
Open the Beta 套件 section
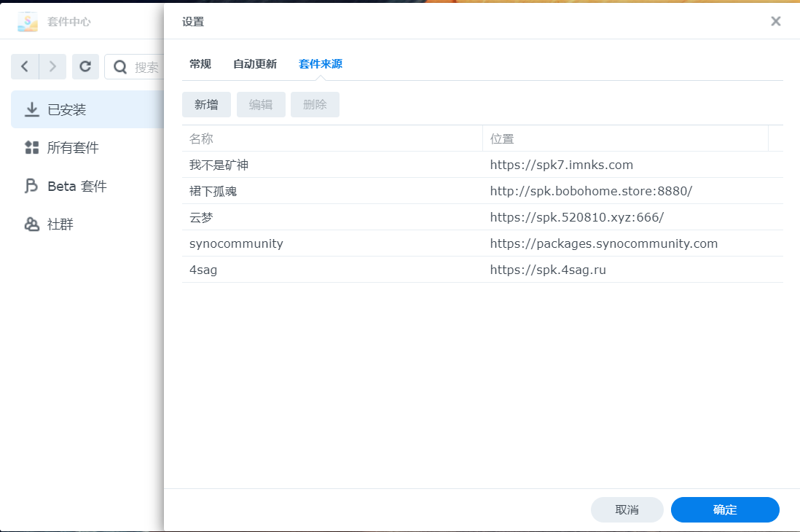point(77,187)
